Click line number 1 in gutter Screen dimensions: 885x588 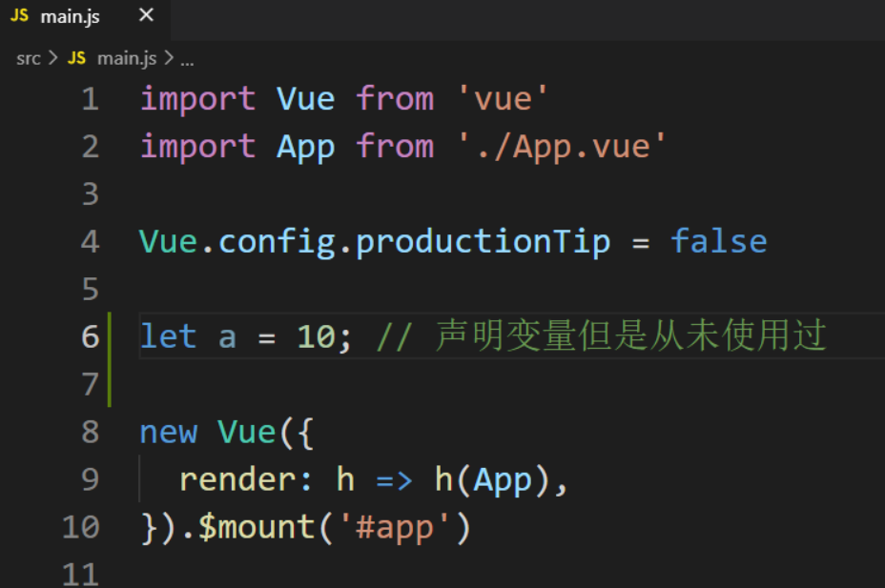pos(90,99)
